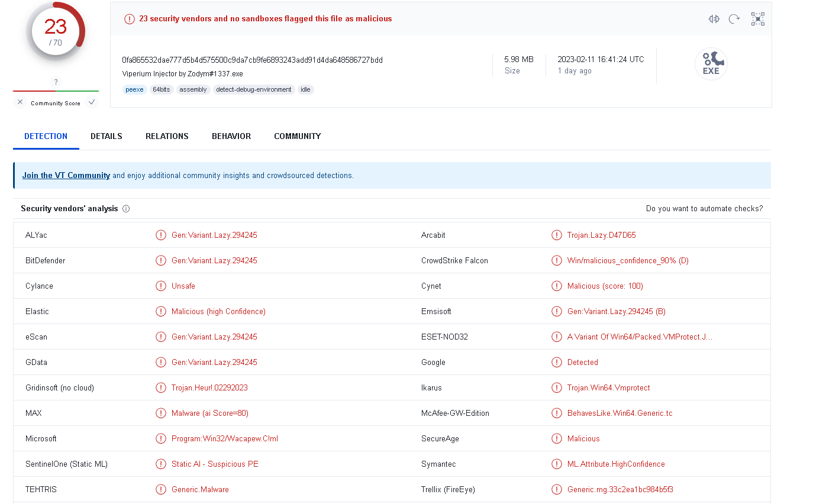
Task: Select the file SHA-256 hash text
Action: (252, 60)
